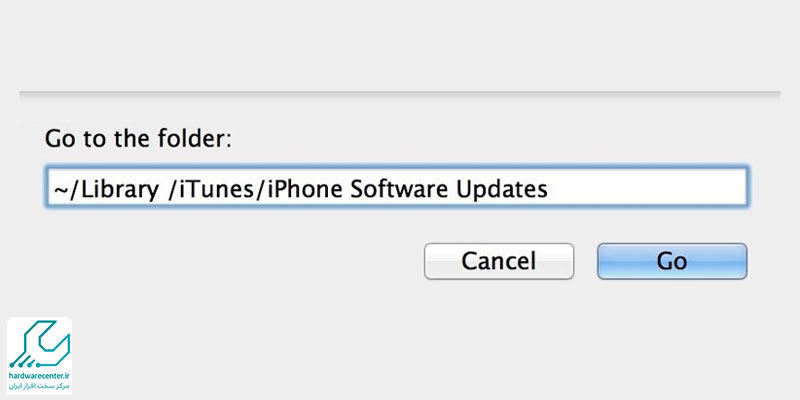Click the white logo badge background
This screenshot has height=400, width=800.
pos(39,356)
